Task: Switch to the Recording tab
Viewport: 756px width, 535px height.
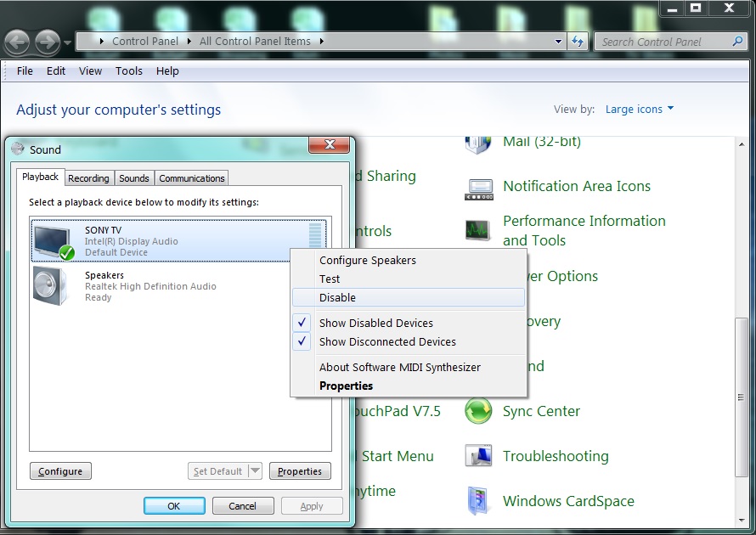Action: pos(88,178)
